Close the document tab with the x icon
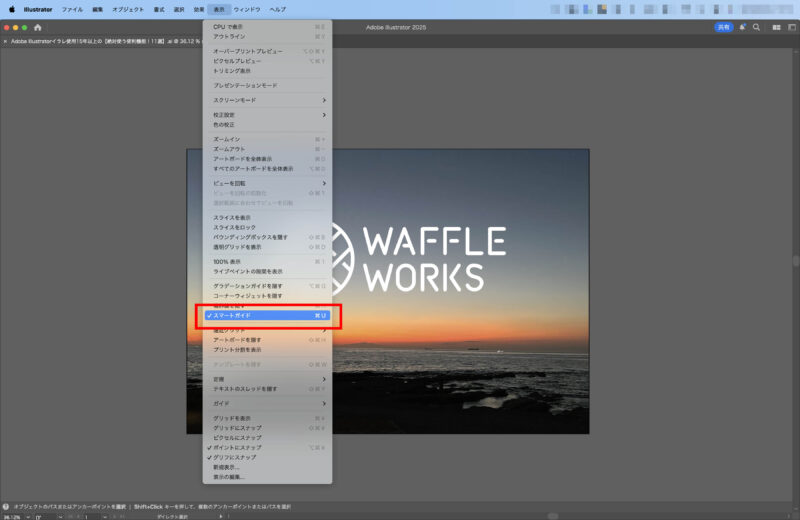The image size is (800, 520). 5,42
